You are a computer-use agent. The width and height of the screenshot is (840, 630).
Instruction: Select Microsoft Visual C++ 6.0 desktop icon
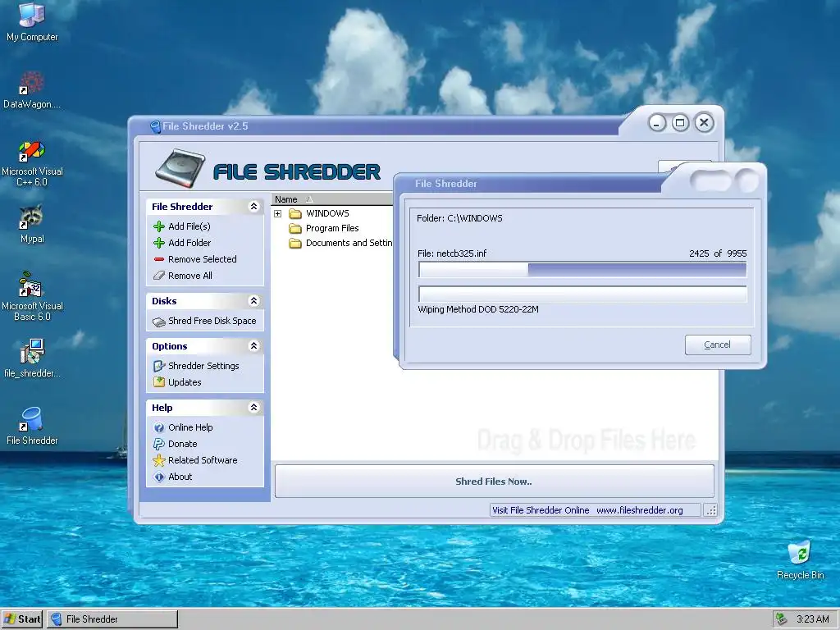click(x=32, y=163)
